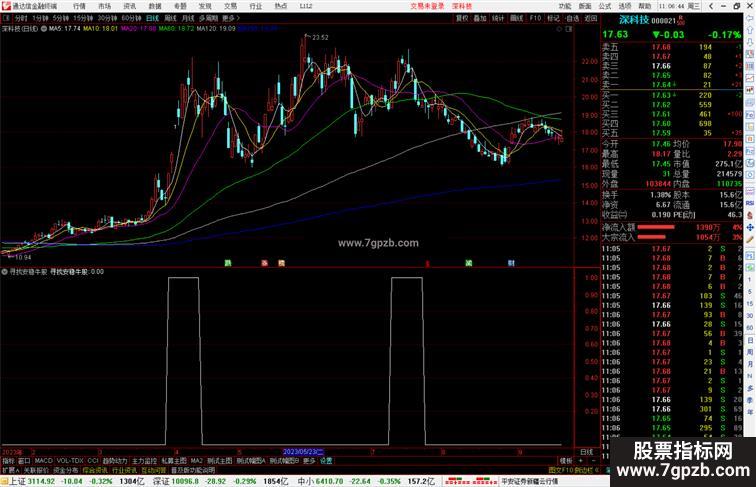The height and width of the screenshot is (487, 756).
Task: Select the VOL-TDX indicator tab
Action: 70,461
